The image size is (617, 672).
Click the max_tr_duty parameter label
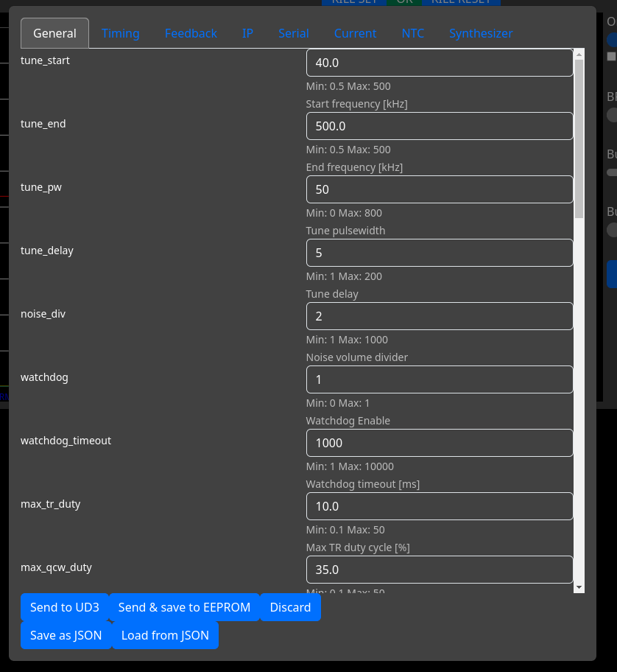pyautogui.click(x=51, y=505)
